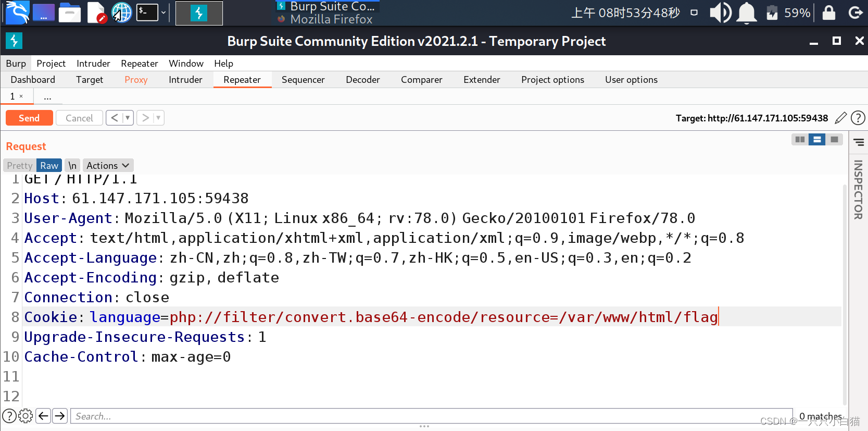Click the log out icon in the panel
This screenshot has width=868, height=431.
pos(856,13)
